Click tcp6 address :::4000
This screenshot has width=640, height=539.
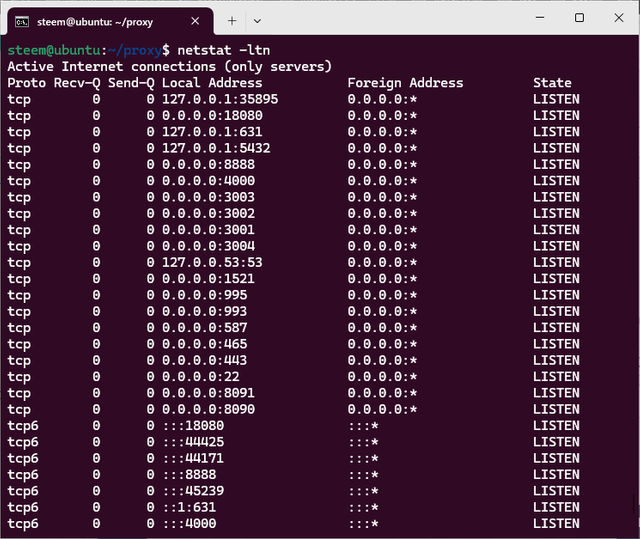point(189,523)
